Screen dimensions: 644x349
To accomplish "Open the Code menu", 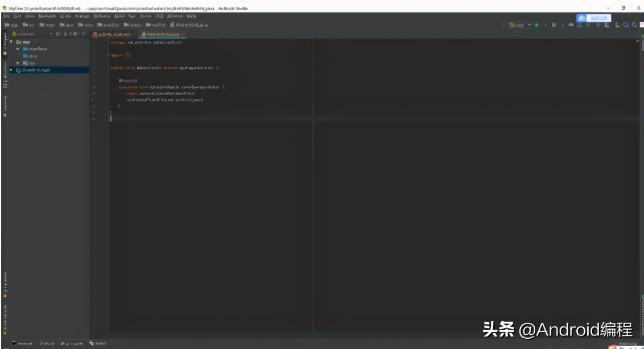I will [x=65, y=16].
